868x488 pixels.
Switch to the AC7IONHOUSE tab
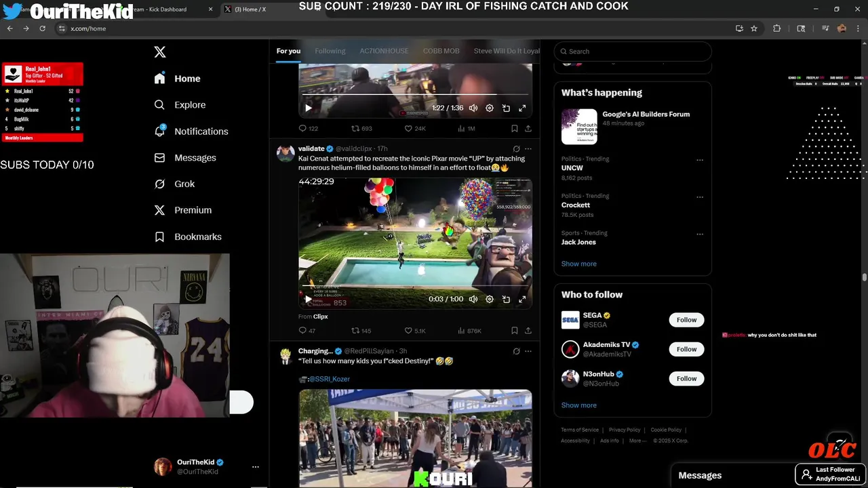coord(384,51)
